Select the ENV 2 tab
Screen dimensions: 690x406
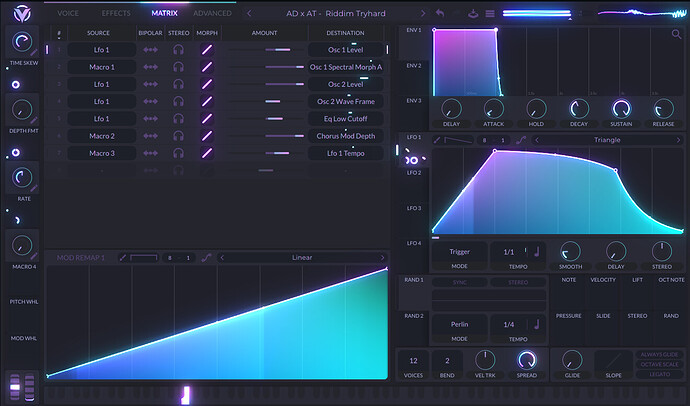(x=414, y=66)
